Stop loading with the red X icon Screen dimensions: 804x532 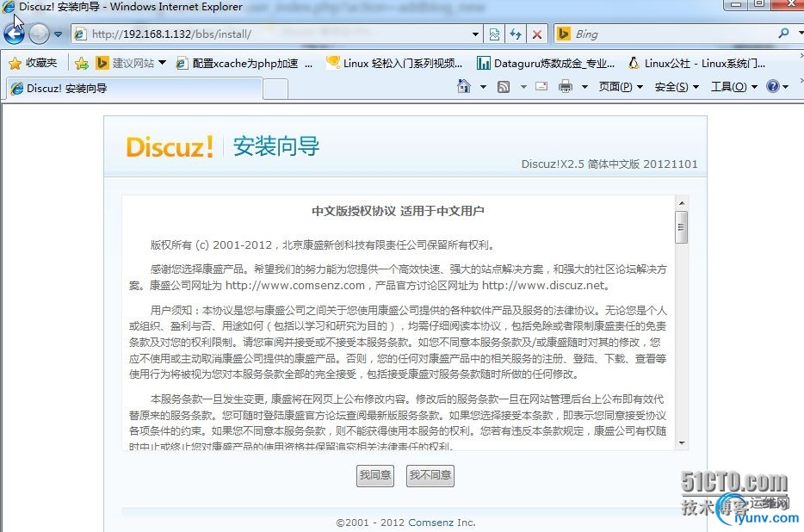click(x=537, y=34)
